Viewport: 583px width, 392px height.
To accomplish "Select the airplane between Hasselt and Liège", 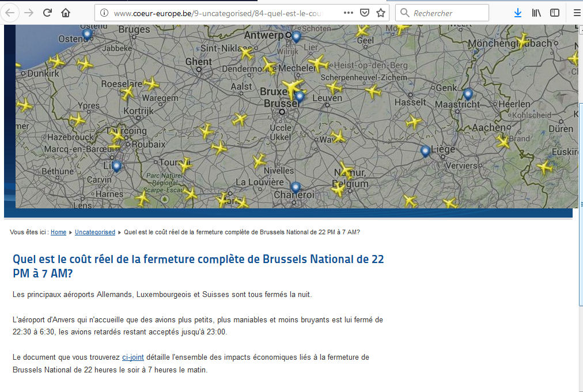I will [413, 121].
